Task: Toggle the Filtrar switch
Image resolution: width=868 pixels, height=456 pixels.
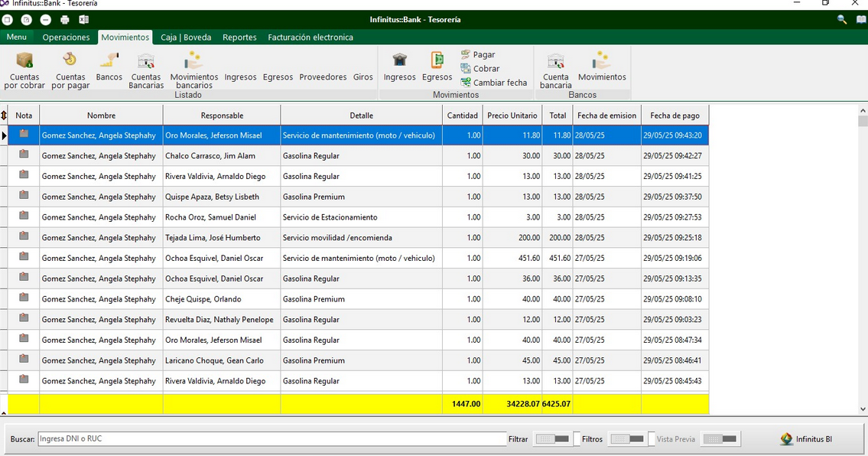Action: 552,439
